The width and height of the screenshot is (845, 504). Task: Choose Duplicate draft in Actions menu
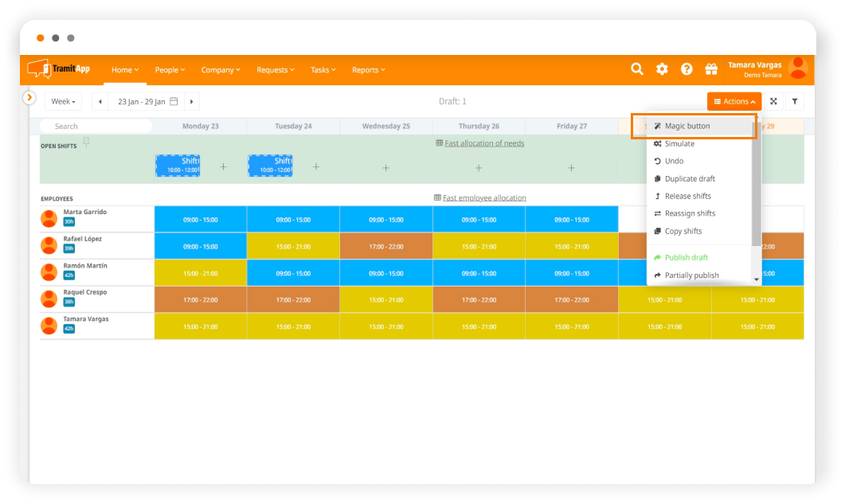689,178
